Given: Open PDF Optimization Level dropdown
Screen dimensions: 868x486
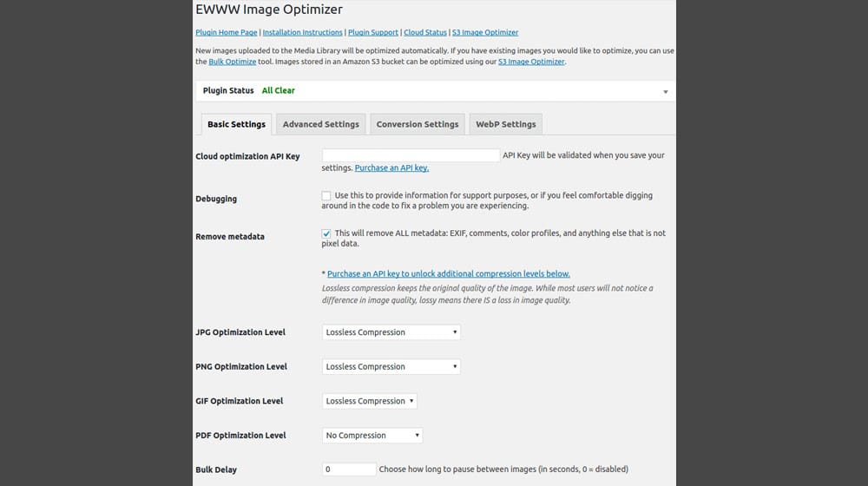Looking at the screenshot, I should (x=372, y=436).
